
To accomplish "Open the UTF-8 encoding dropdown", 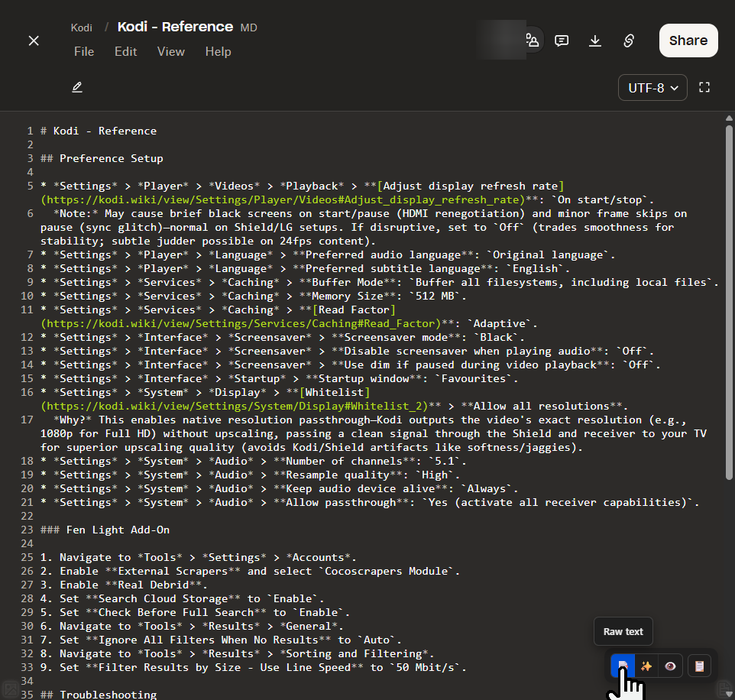I will [x=652, y=88].
